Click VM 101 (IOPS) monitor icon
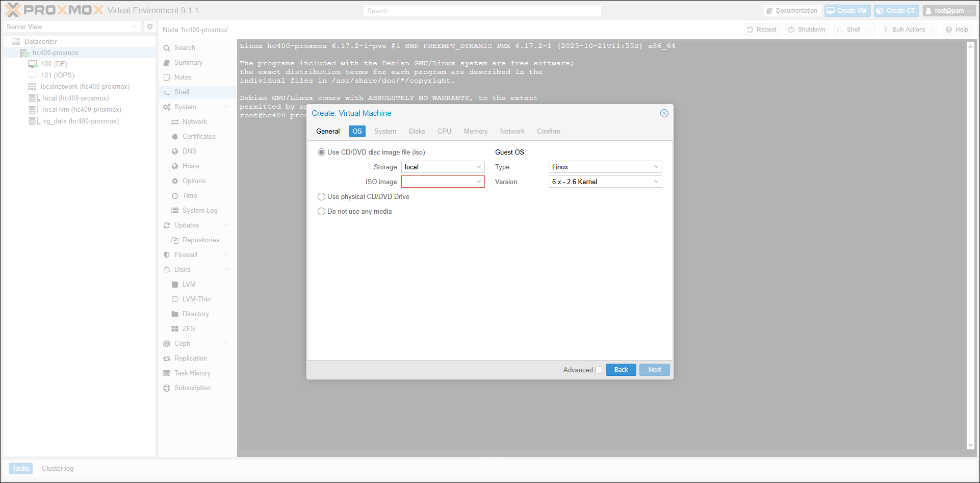980x483 pixels. coord(33,75)
